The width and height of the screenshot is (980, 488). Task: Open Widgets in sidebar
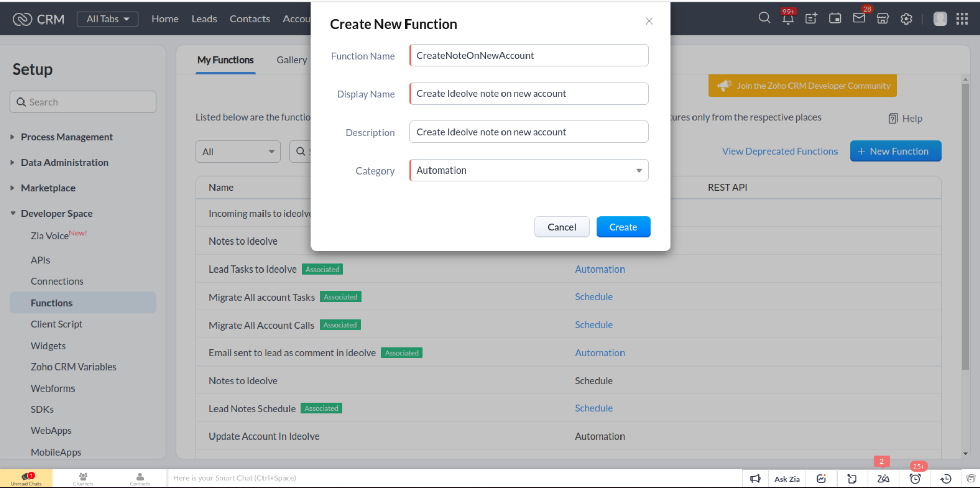pos(48,346)
